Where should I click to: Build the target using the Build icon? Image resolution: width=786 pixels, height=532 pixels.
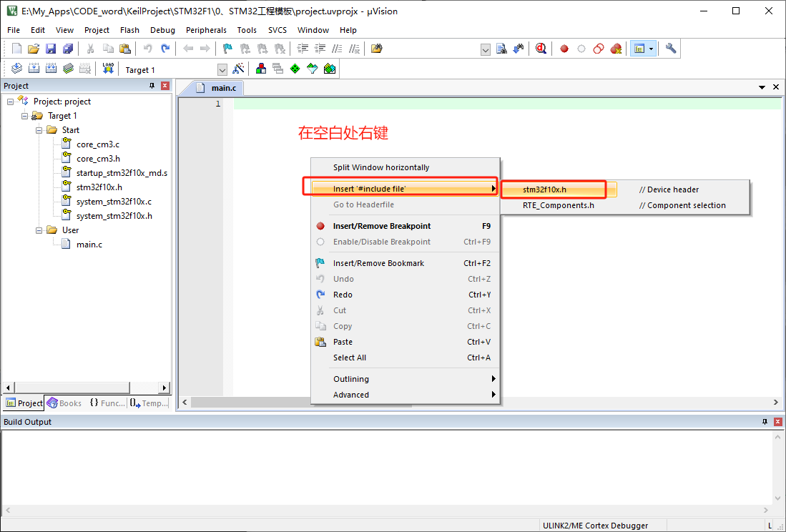click(x=34, y=69)
